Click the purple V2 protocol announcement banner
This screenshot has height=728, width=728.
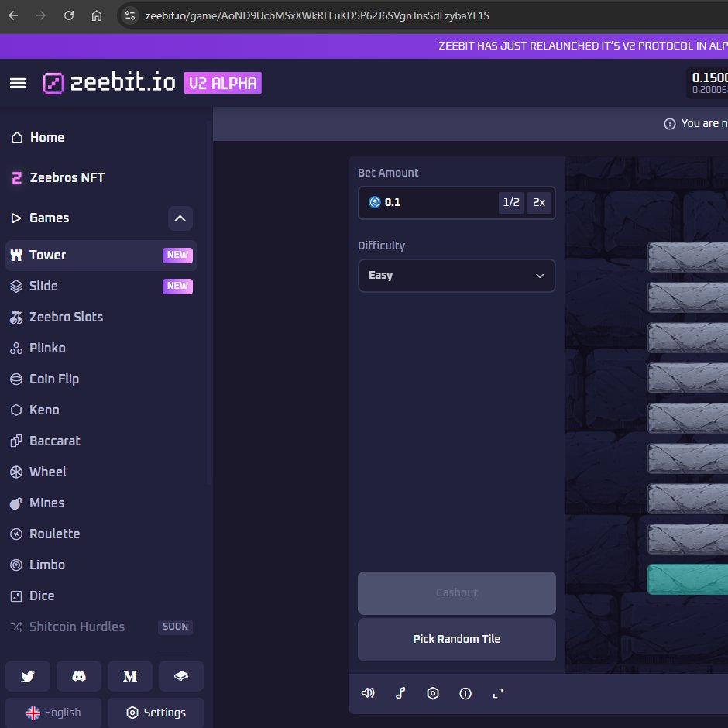click(364, 46)
